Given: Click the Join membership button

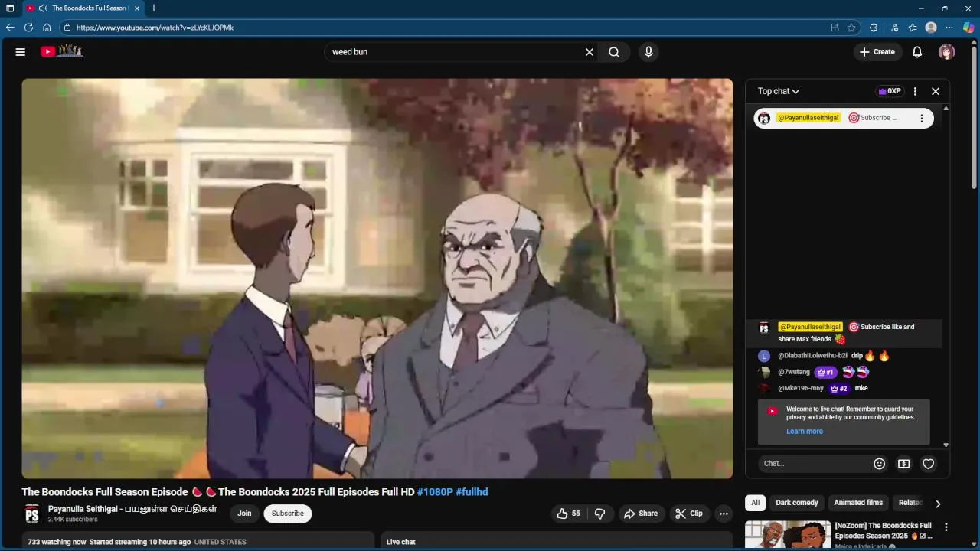Looking at the screenshot, I should tap(244, 514).
